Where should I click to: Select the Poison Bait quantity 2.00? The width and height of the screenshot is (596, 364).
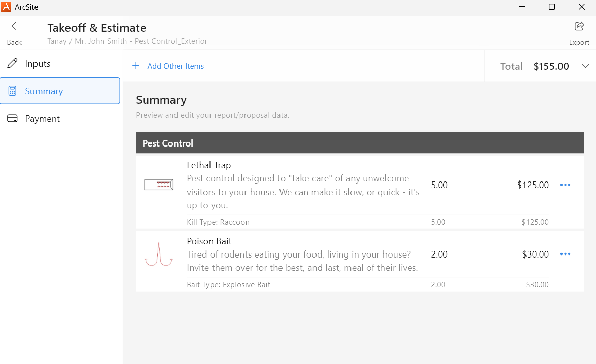(439, 254)
